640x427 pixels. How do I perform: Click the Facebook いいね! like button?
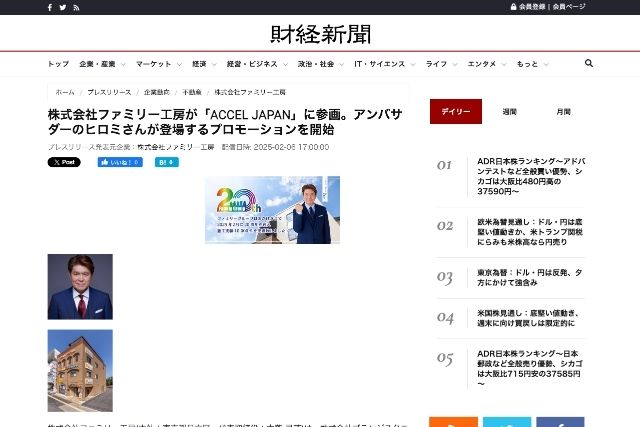(120, 162)
